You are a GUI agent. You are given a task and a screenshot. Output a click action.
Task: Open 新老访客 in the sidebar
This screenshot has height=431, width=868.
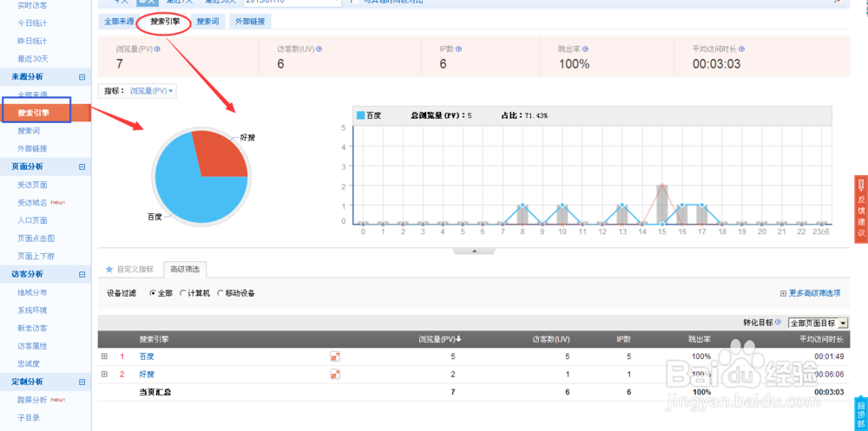[32, 328]
